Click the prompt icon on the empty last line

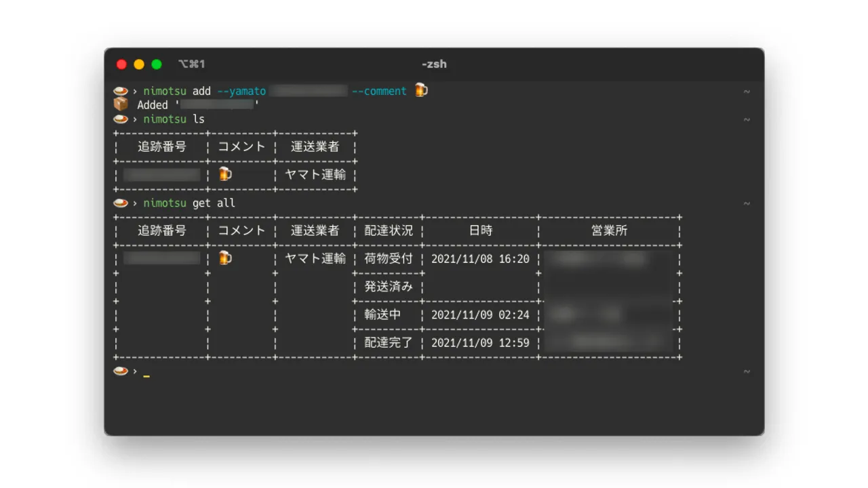121,371
